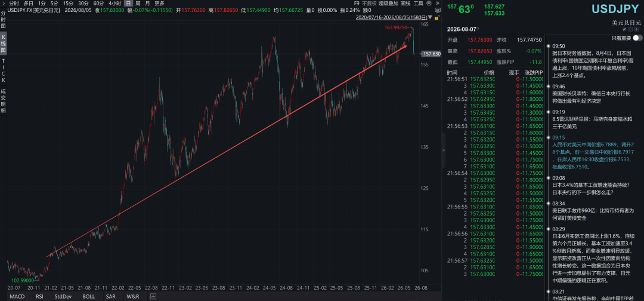Click the monitor display icon below toolbar
The height and width of the screenshot is (301, 644).
(438, 10)
